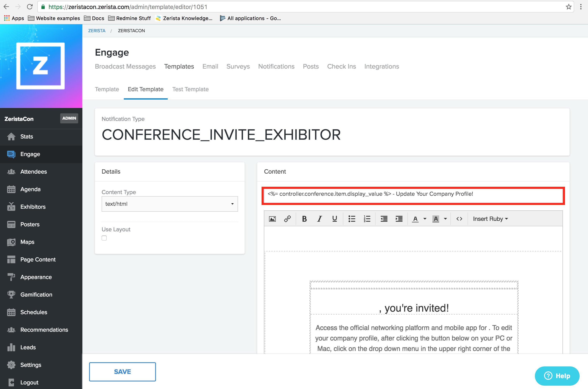Bookmark this page with the star icon
This screenshot has width=588, height=389.
point(569,7)
